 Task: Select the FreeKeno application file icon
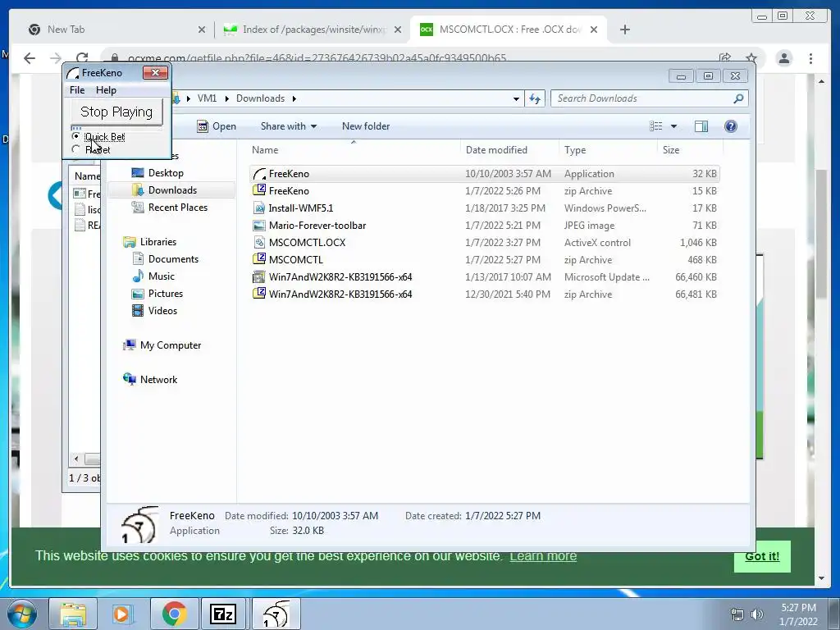tap(259, 174)
